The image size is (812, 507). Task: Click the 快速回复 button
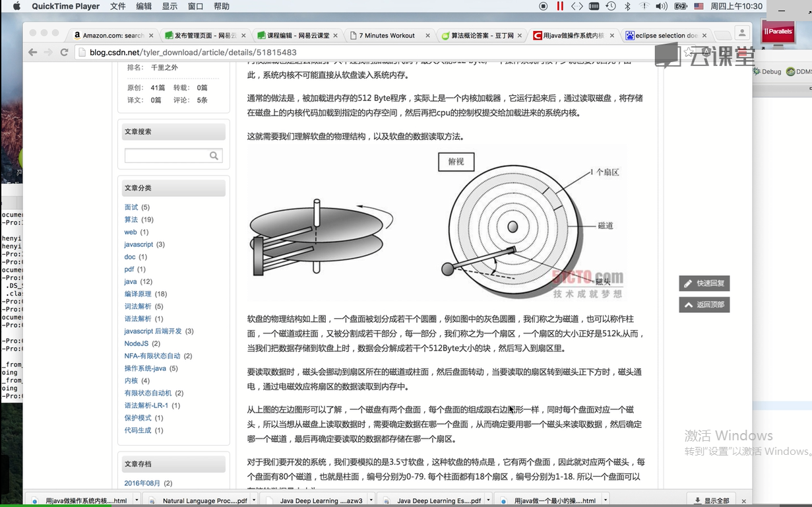point(704,283)
